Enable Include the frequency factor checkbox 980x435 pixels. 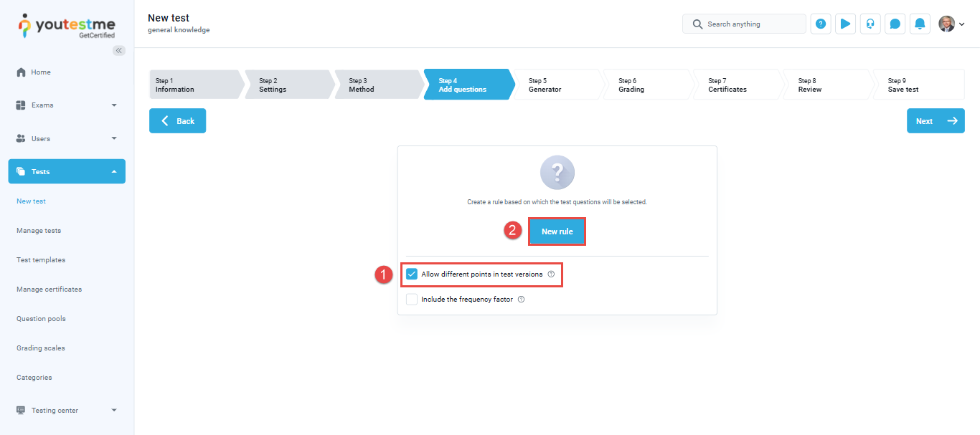pyautogui.click(x=412, y=300)
